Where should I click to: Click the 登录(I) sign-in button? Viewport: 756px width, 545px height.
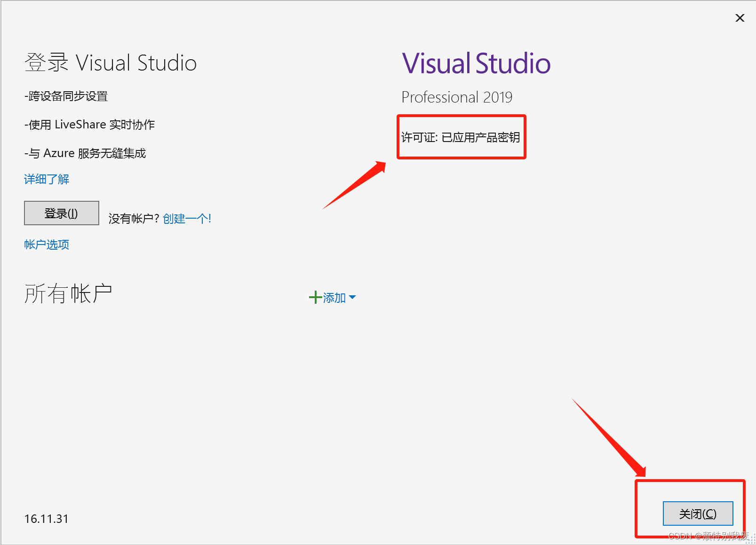pos(62,213)
